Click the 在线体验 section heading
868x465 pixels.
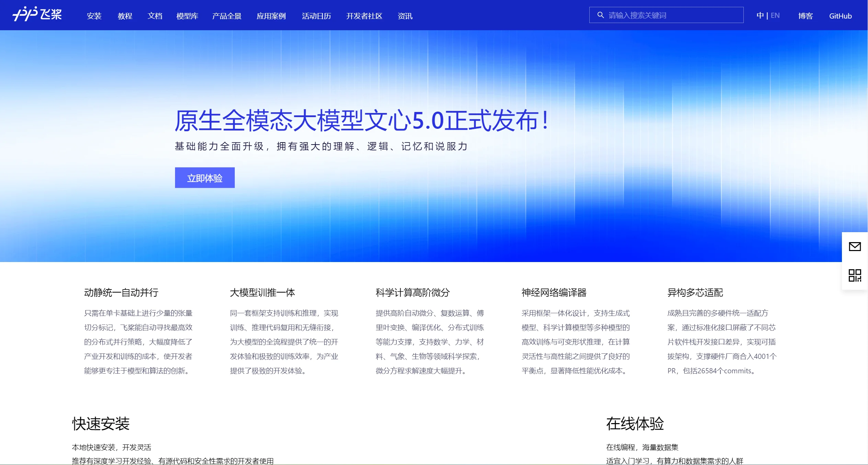point(635,424)
